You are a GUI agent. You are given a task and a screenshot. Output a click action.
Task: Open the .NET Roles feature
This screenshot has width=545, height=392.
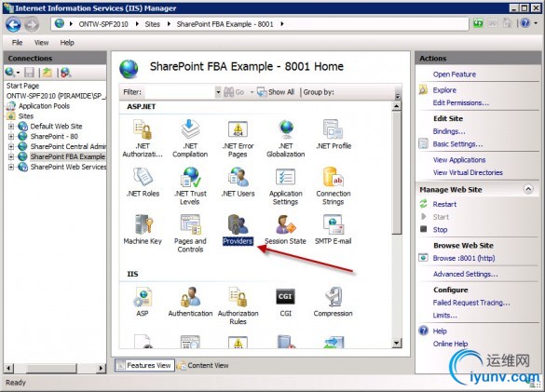[x=143, y=182]
